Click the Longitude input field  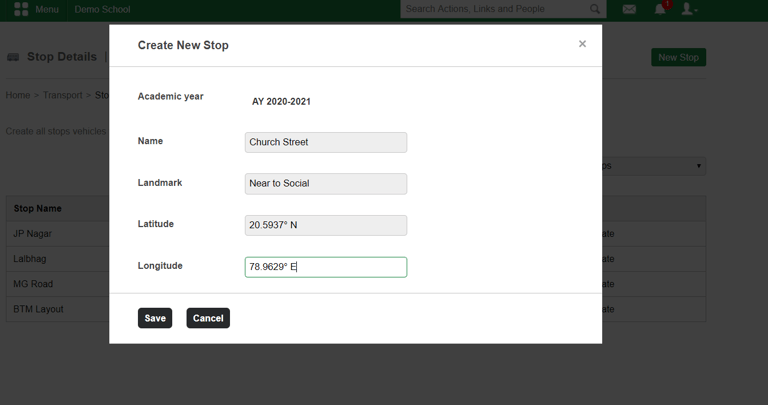(x=326, y=267)
